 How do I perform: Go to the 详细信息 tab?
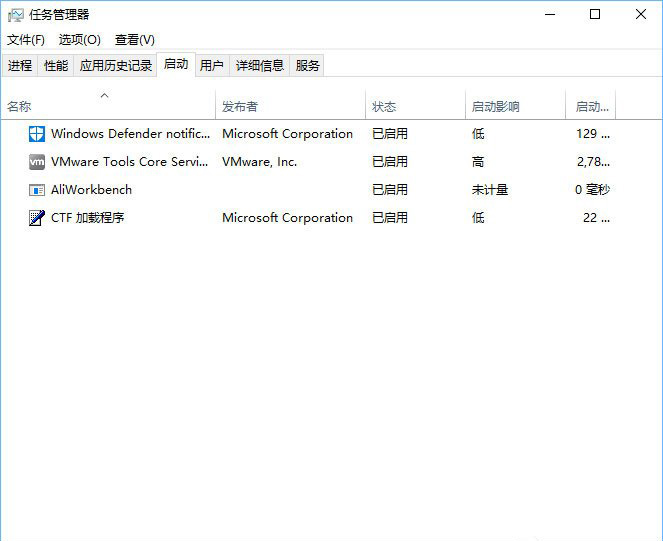point(260,66)
